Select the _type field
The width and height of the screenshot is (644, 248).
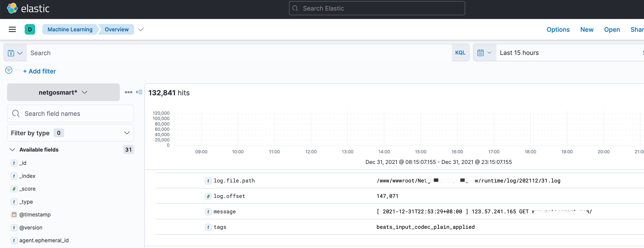(26, 202)
